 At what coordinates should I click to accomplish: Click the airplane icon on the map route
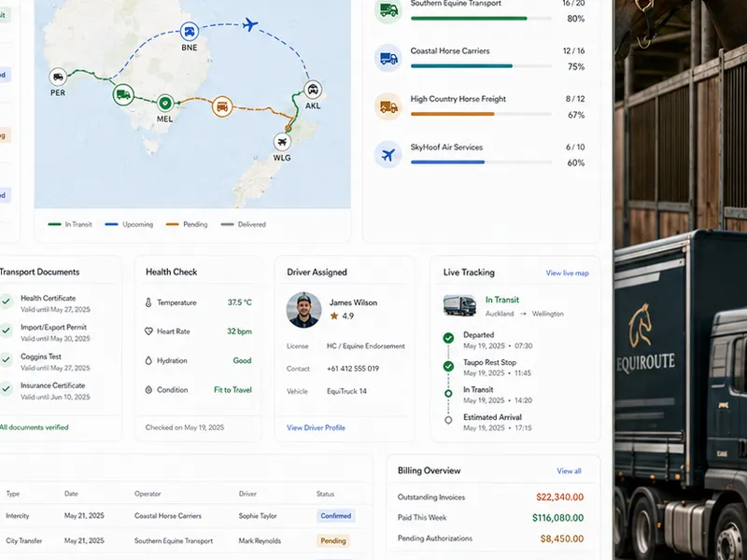point(249,24)
